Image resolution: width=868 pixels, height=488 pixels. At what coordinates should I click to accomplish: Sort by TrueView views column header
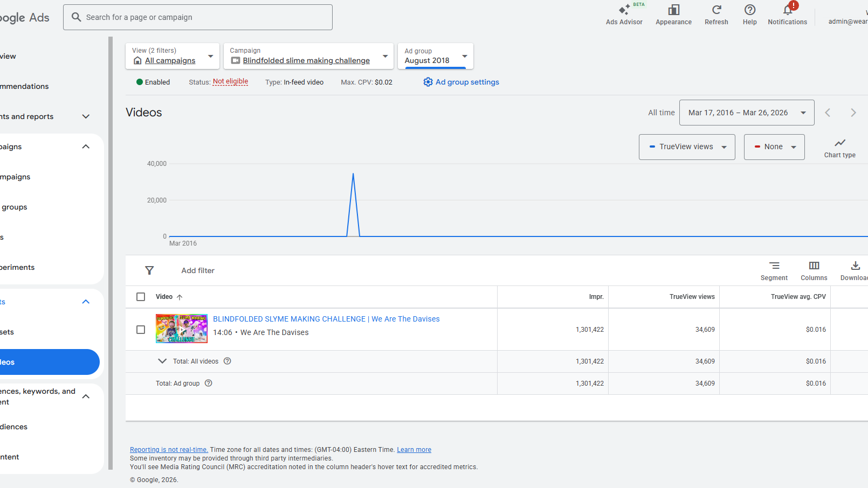[x=692, y=297]
